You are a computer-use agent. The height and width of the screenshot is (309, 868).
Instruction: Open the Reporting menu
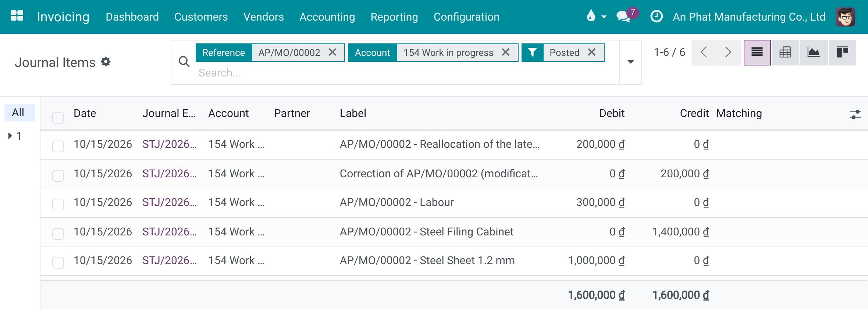point(394,17)
